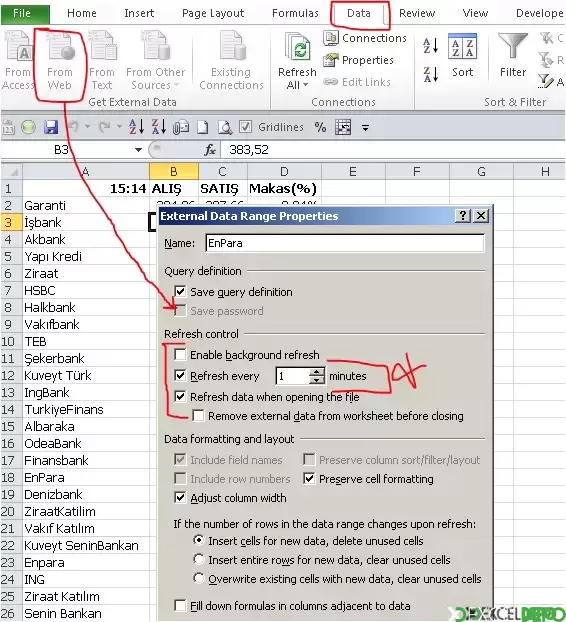The width and height of the screenshot is (566, 622).
Task: Open Print Preview magnifier icon
Action: [225, 127]
